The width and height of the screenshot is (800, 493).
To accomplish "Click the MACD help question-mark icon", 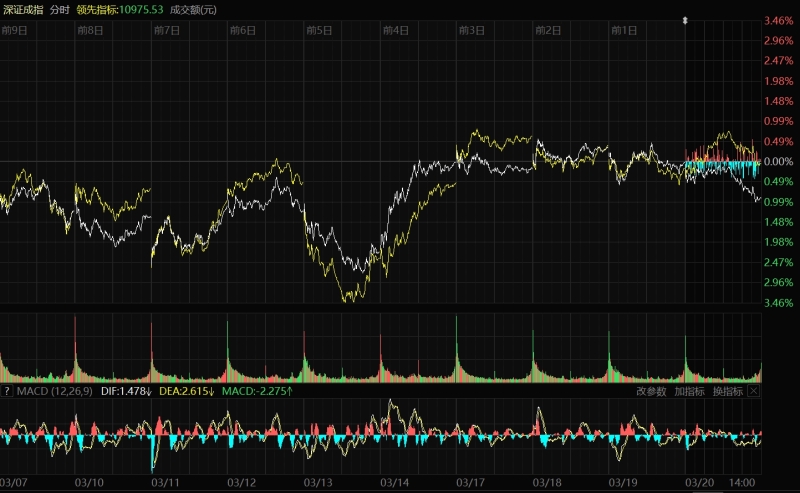I will pos(7,391).
